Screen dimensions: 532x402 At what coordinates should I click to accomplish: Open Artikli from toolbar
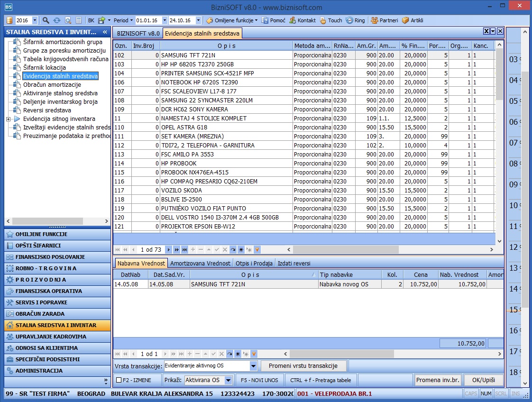tap(413, 20)
